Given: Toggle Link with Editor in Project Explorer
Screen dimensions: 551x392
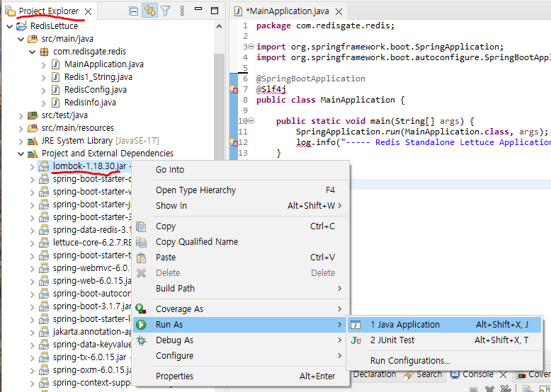Looking at the screenshot, I should [x=149, y=11].
